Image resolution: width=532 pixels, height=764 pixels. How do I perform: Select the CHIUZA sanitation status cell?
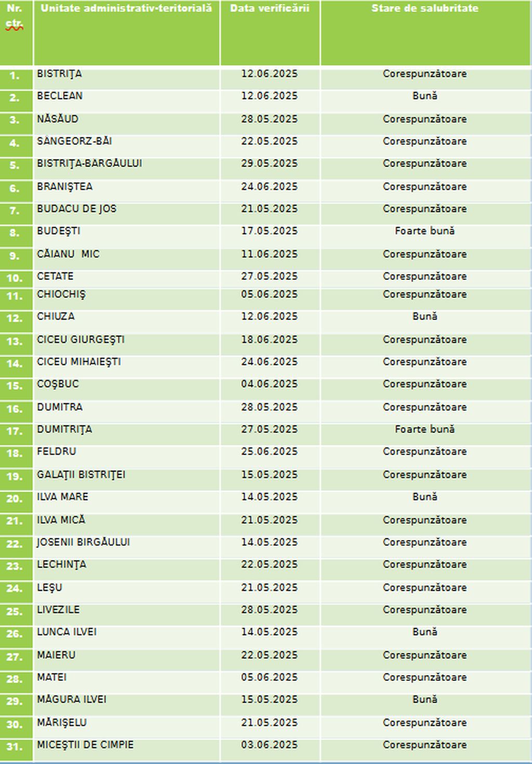(x=424, y=316)
